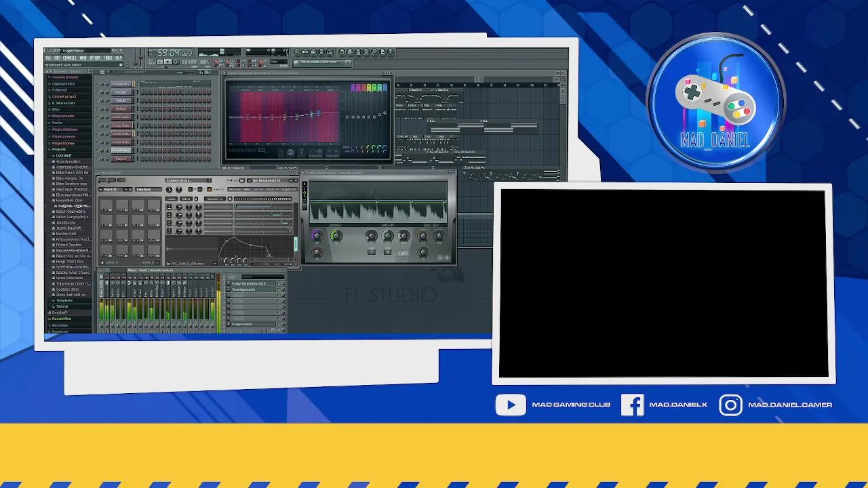Toggle first step of Piano 5 channel
Image resolution: width=868 pixels, height=488 pixels.
(142, 159)
